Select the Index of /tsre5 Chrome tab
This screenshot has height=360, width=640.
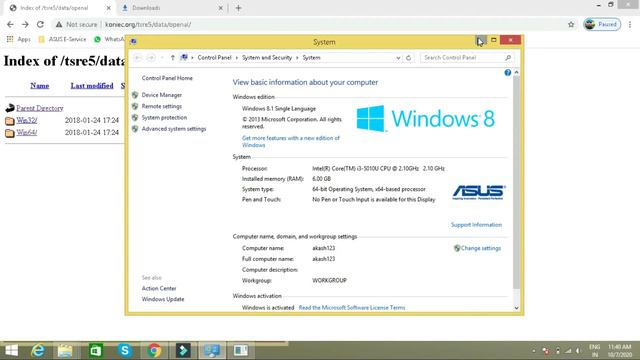(x=60, y=8)
